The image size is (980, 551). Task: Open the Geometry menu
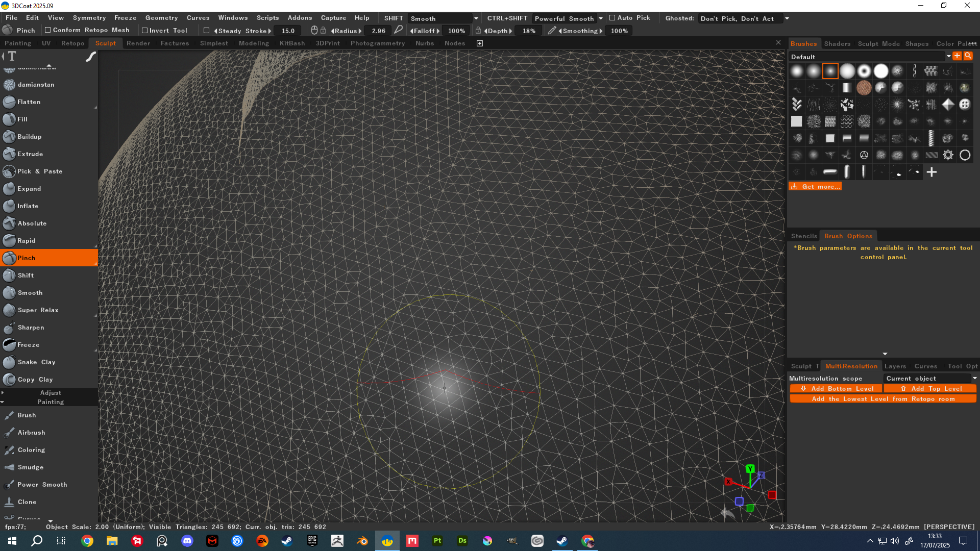click(161, 18)
